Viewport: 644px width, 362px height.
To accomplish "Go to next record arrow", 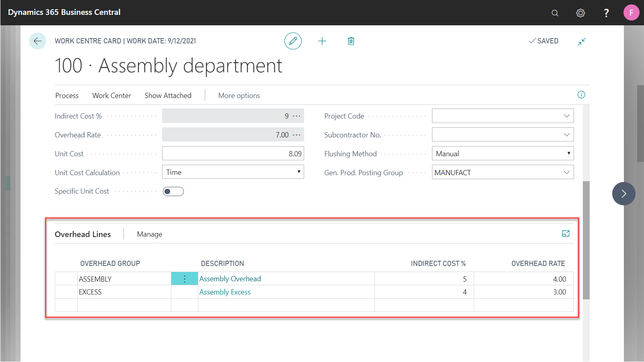I will 624,194.
